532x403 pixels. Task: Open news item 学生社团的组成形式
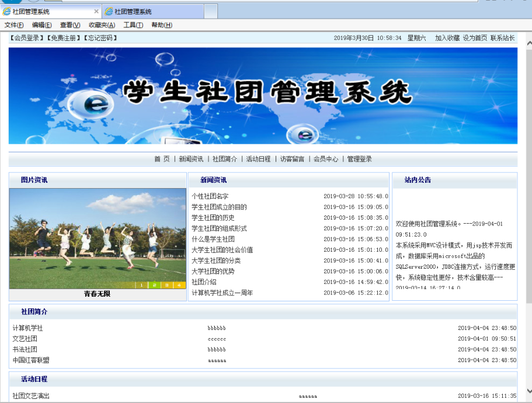coord(219,228)
